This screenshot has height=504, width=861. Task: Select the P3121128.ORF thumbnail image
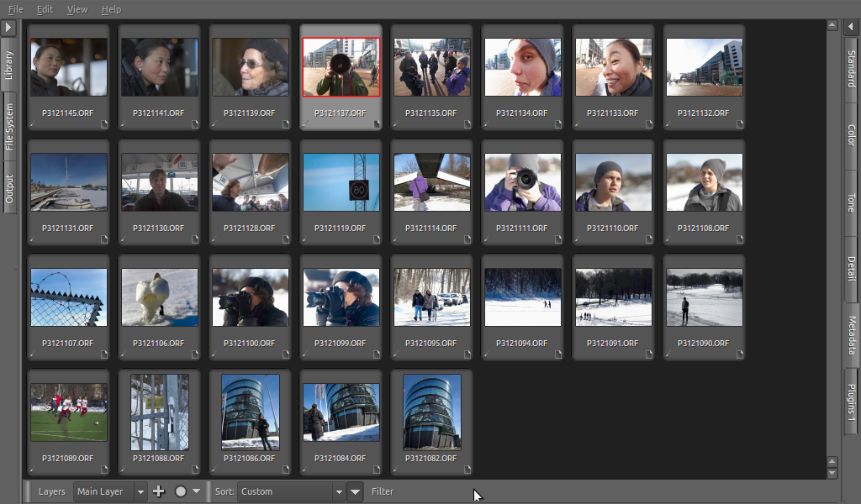(251, 182)
